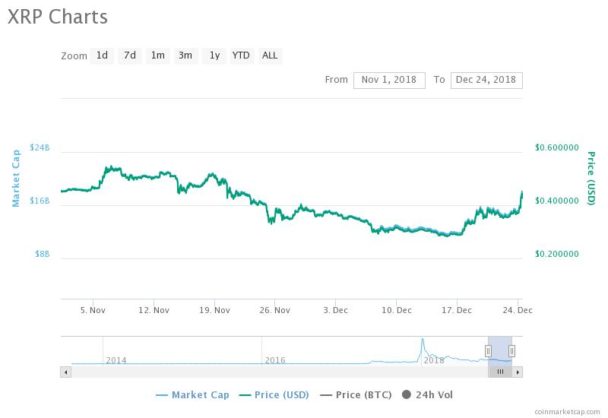The width and height of the screenshot is (608, 418).
Task: Select the YTD zoom range
Action: (241, 55)
